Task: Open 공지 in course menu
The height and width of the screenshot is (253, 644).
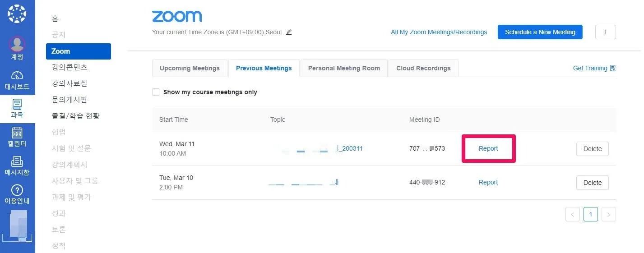Action: point(59,35)
